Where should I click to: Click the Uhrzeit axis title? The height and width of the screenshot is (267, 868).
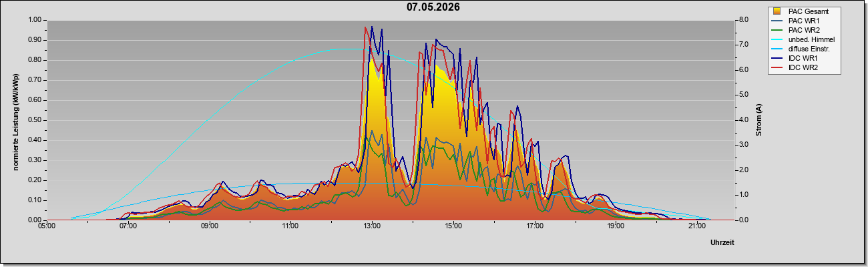click(722, 243)
